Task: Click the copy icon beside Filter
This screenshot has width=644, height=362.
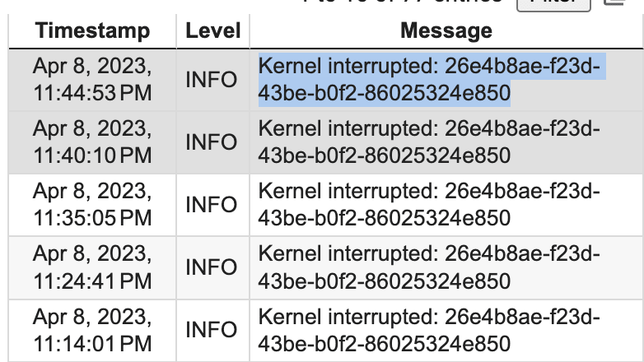Action: (x=615, y=2)
